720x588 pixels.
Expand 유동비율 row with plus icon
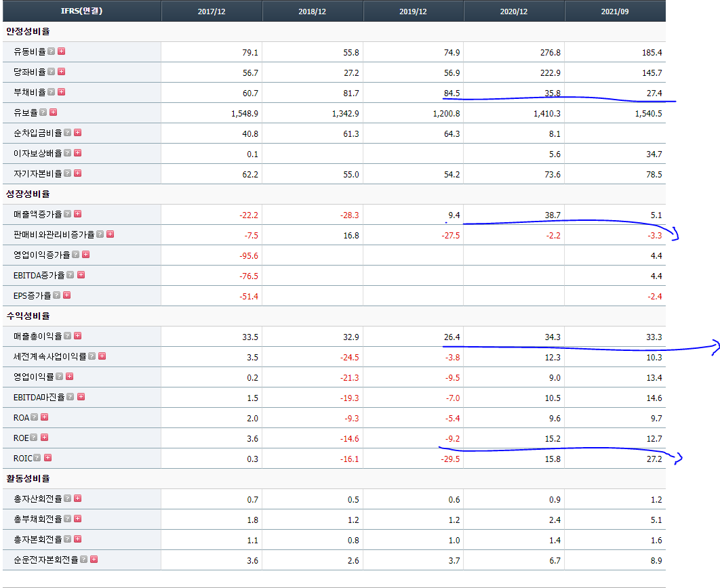click(62, 51)
